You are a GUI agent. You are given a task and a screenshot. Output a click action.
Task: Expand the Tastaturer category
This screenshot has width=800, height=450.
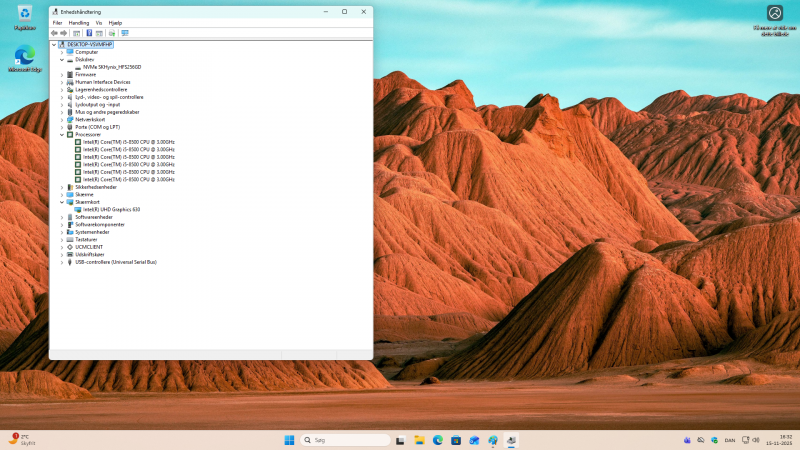click(x=61, y=239)
